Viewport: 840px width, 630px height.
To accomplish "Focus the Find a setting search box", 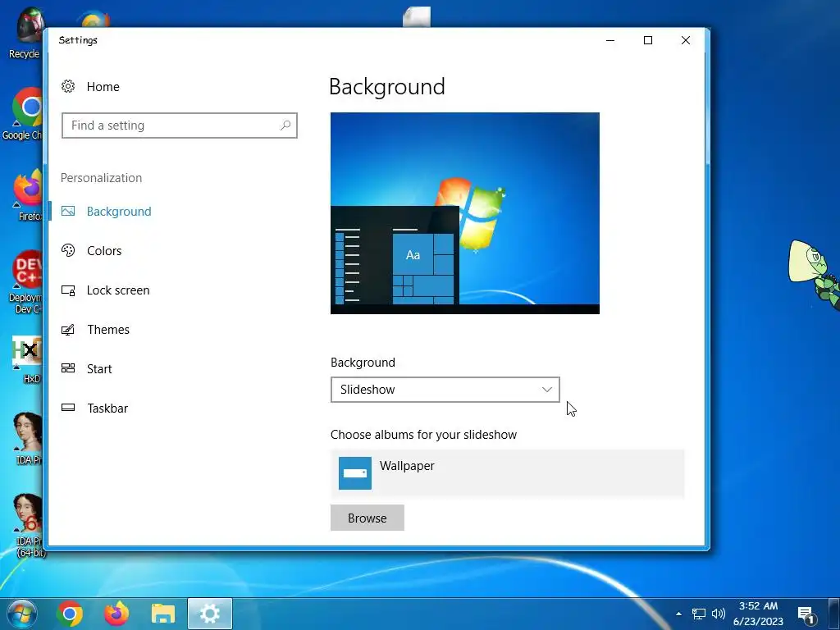I will [x=180, y=126].
